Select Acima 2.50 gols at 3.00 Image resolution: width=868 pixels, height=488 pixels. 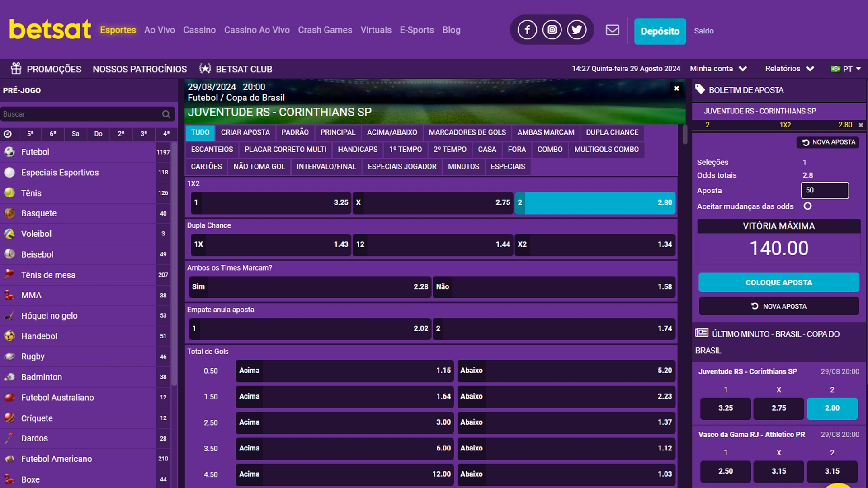click(345, 422)
